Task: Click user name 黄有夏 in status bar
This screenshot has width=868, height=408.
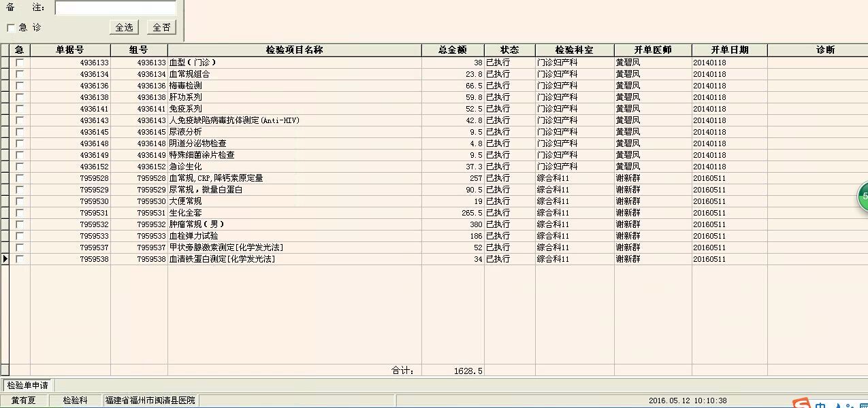Action: click(24, 401)
